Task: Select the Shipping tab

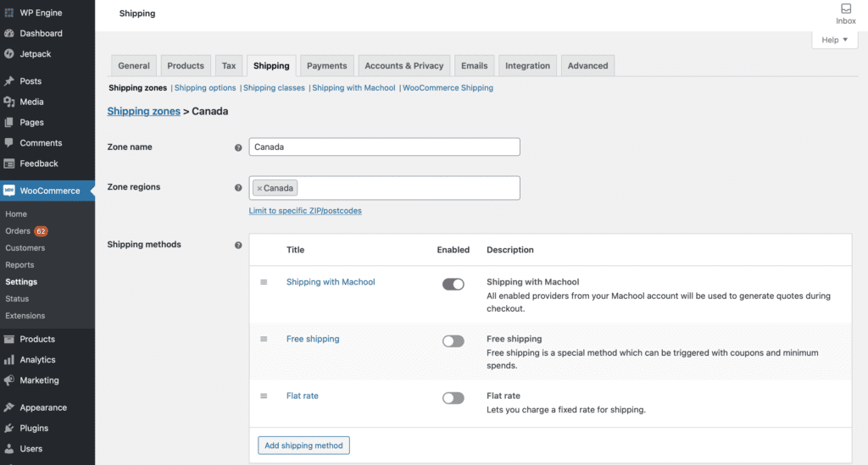Action: (x=271, y=66)
